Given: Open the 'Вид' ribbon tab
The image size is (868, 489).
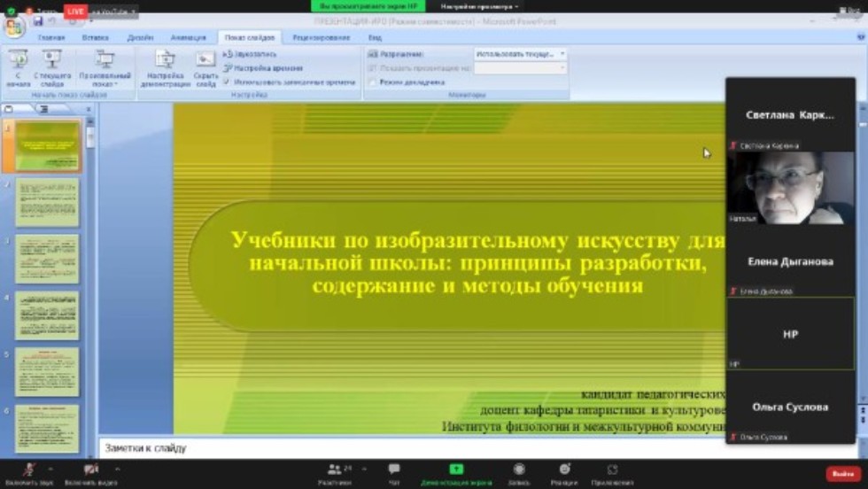Looking at the screenshot, I should (375, 37).
